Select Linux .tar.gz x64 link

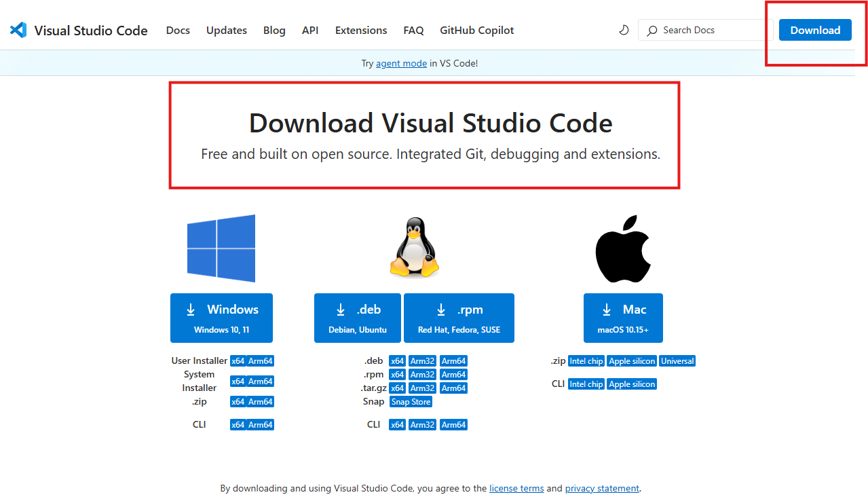397,388
